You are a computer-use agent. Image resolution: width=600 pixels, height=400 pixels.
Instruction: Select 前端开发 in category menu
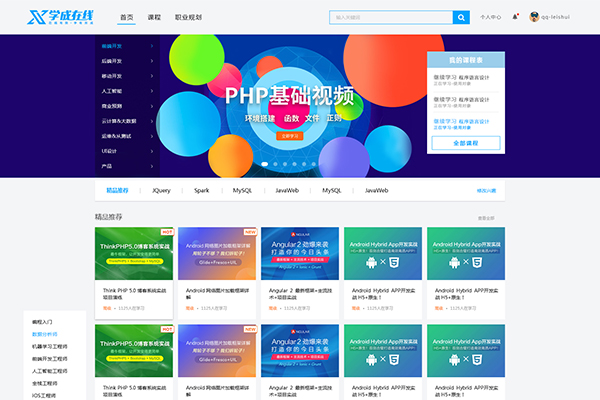112,46
